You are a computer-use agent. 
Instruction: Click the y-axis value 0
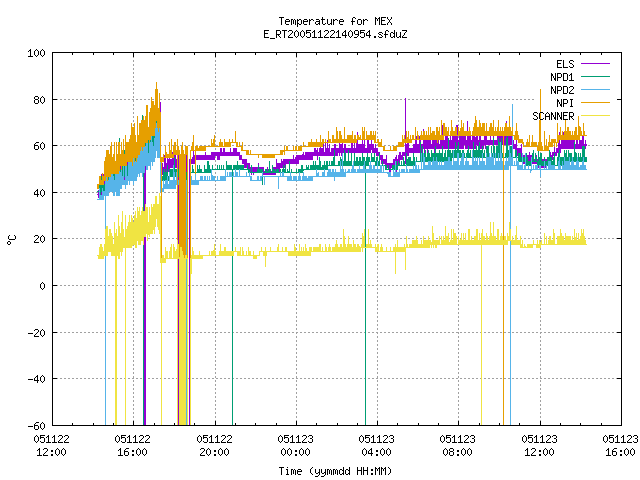pos(42,286)
